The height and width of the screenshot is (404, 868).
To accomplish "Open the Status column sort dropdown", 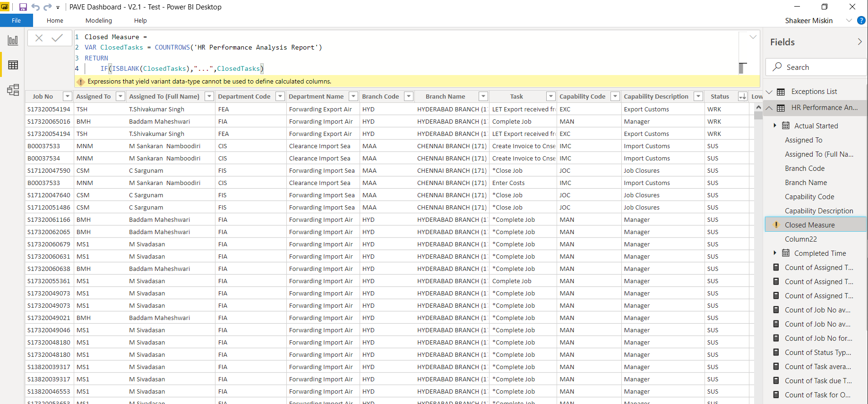I will point(742,96).
